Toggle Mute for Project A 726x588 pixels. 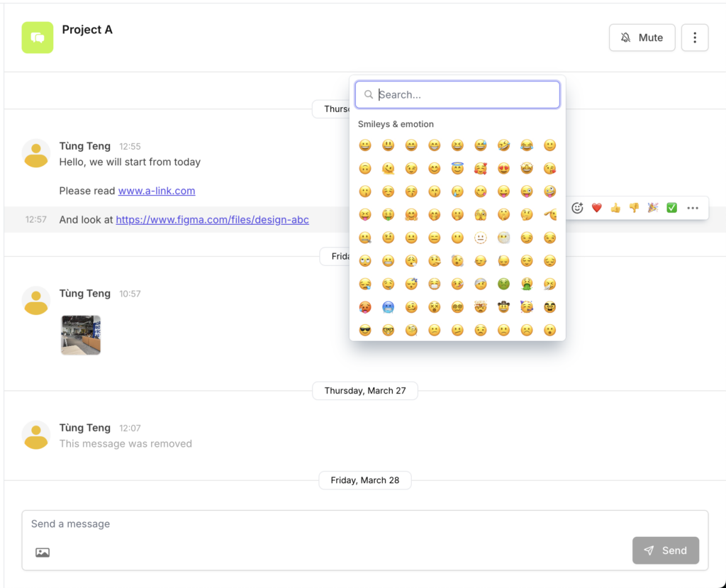pos(642,38)
